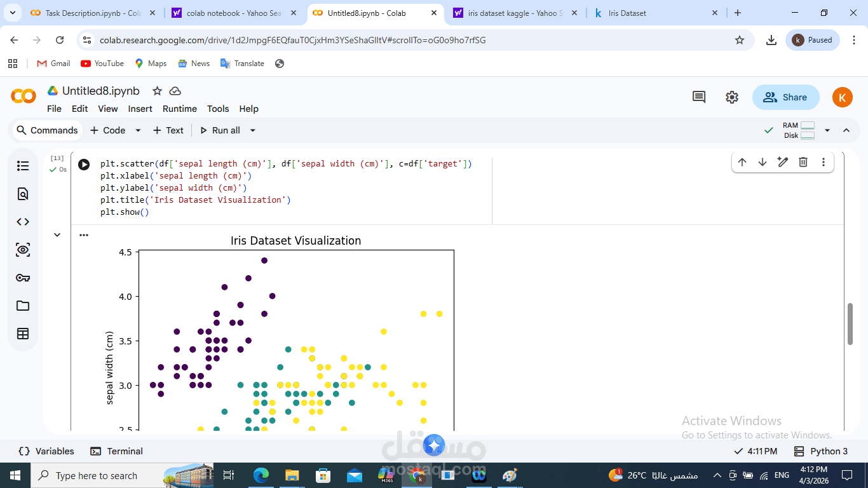Image resolution: width=868 pixels, height=488 pixels.
Task: Open the Terminal panel
Action: 116,451
